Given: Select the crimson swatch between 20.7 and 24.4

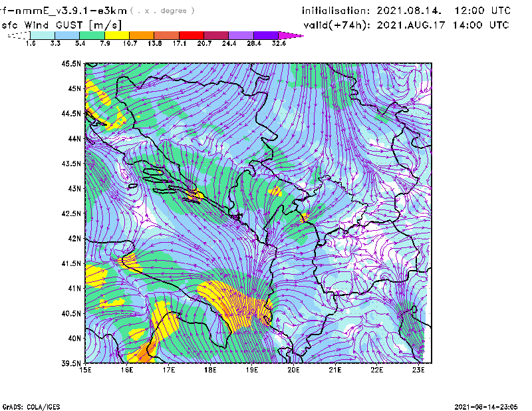Looking at the screenshot, I should 216,35.
